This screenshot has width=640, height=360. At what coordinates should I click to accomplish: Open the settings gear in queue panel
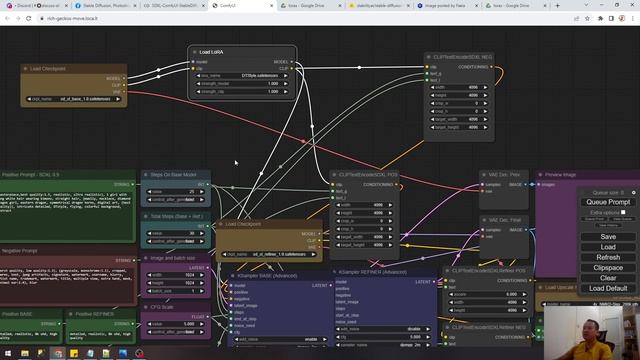pos(633,192)
